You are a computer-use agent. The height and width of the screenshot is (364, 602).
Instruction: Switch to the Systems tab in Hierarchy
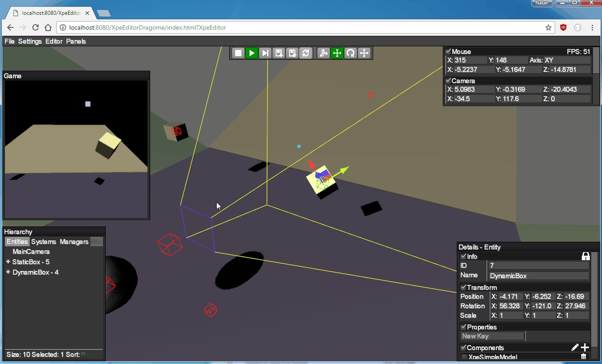pos(43,242)
